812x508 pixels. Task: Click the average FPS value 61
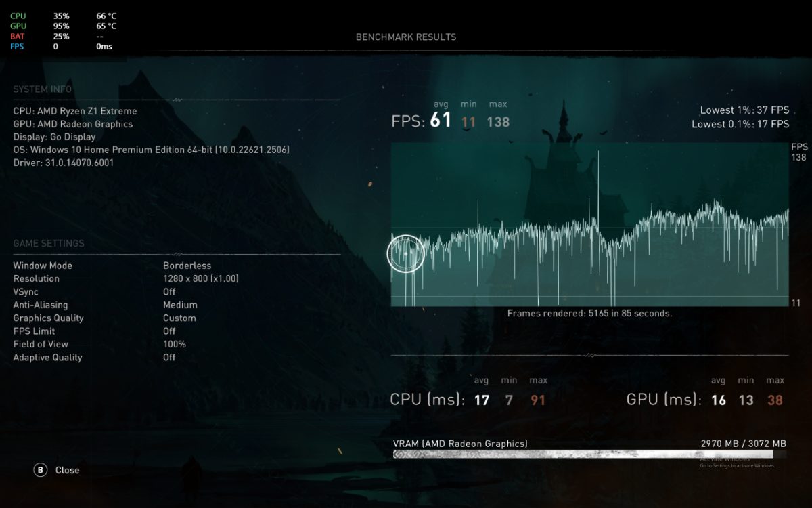point(441,121)
